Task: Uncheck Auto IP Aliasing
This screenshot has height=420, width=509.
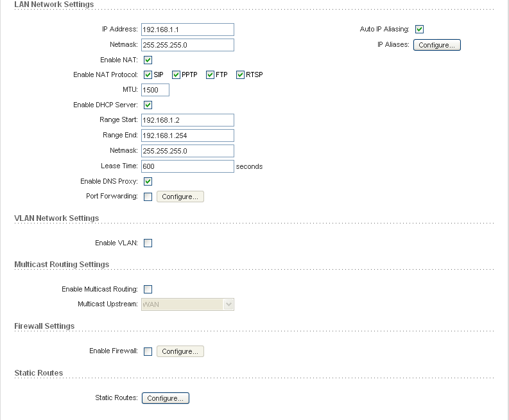Action: tap(419, 30)
